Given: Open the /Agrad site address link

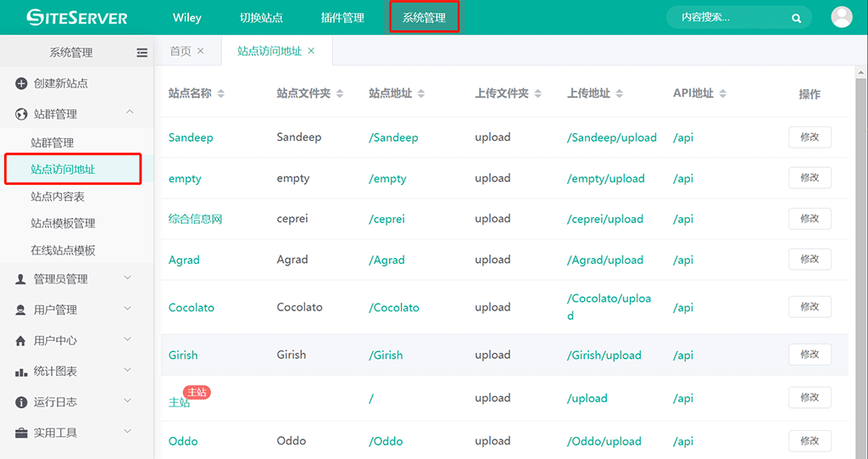Looking at the screenshot, I should [387, 260].
